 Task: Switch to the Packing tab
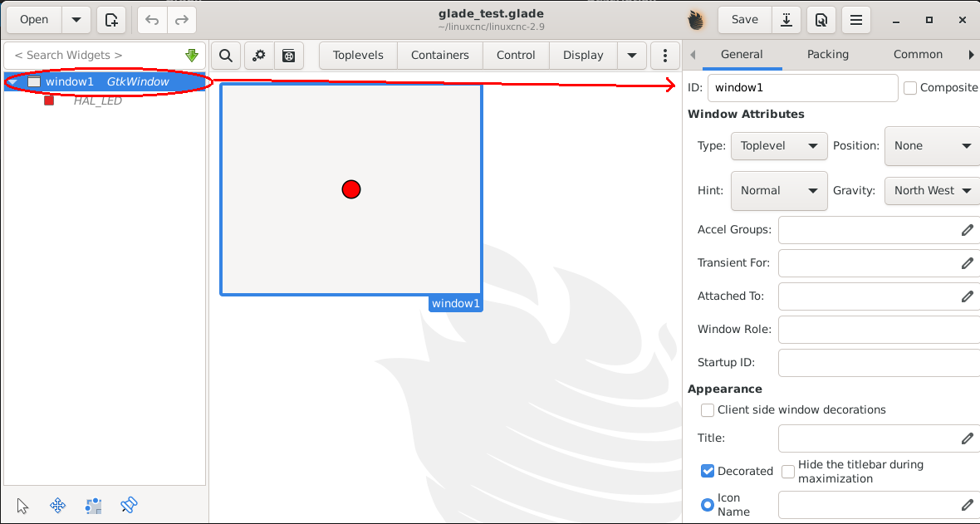(827, 55)
